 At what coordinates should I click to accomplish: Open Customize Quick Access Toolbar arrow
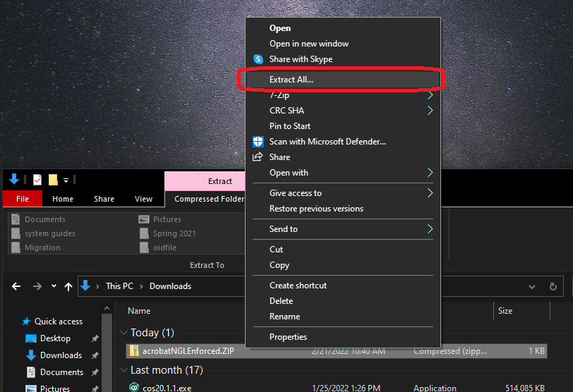[66, 180]
